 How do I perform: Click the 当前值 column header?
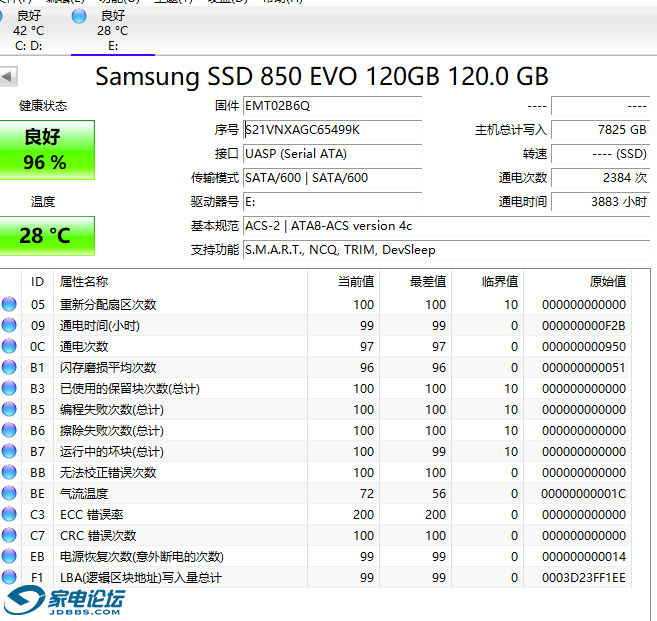344,282
